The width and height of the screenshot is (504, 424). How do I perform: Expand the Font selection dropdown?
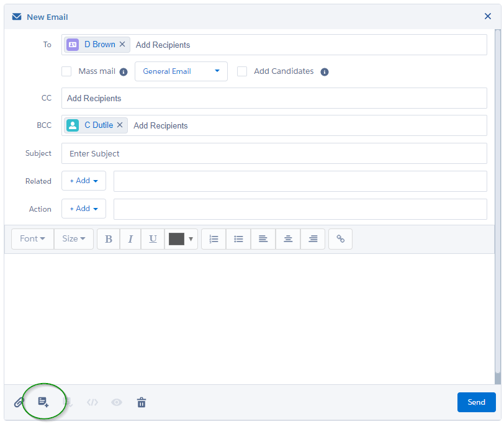click(x=32, y=238)
